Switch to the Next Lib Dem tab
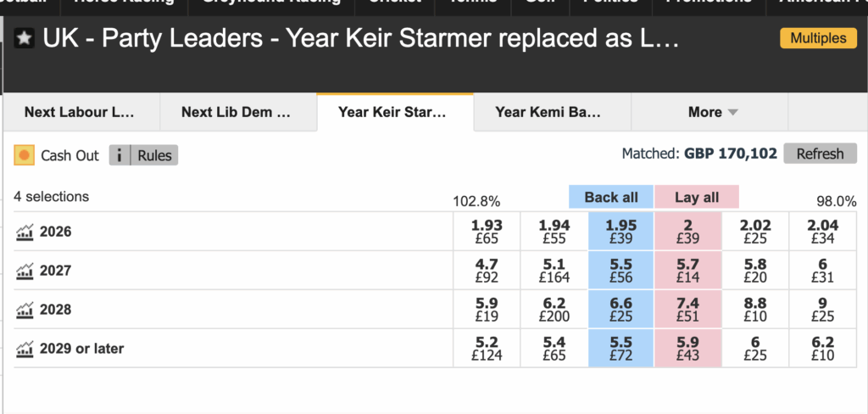Viewport: 868px width, 414px height. click(x=236, y=112)
